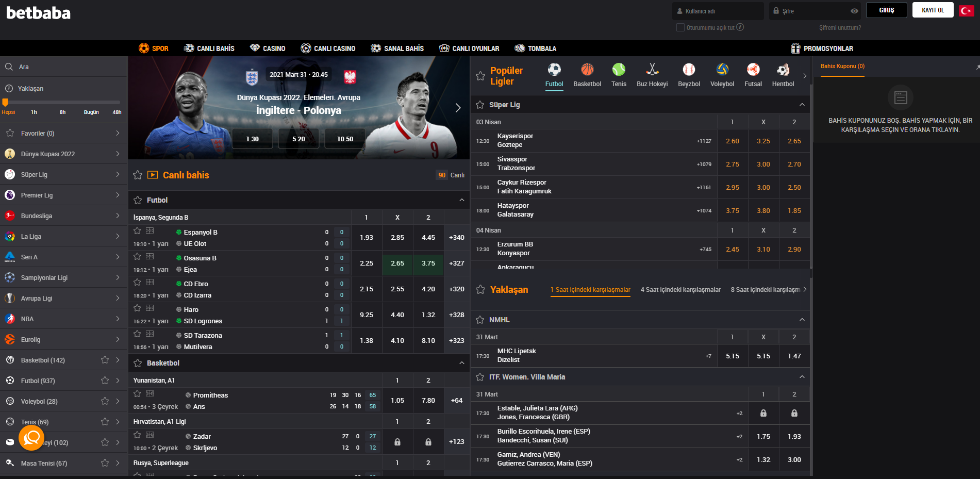Click the La Liga logo icon
The width and height of the screenshot is (980, 479).
(x=10, y=236)
